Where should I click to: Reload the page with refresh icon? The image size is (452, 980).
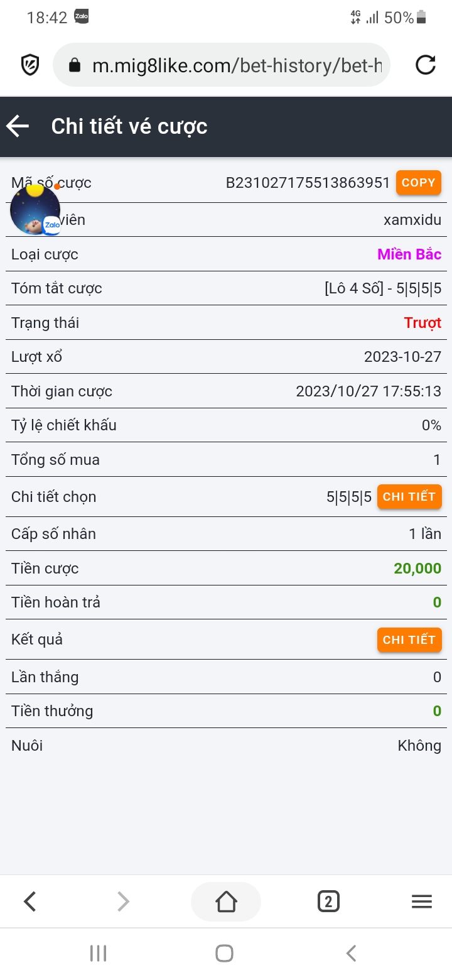425,65
